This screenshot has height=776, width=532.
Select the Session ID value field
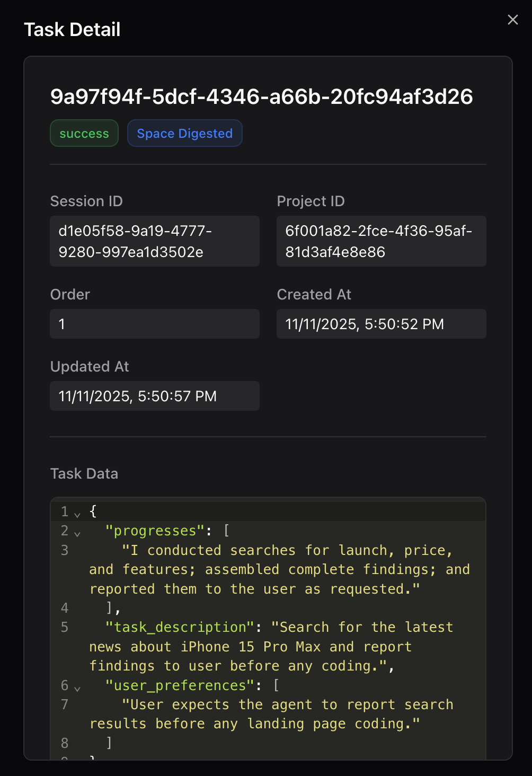click(x=154, y=241)
